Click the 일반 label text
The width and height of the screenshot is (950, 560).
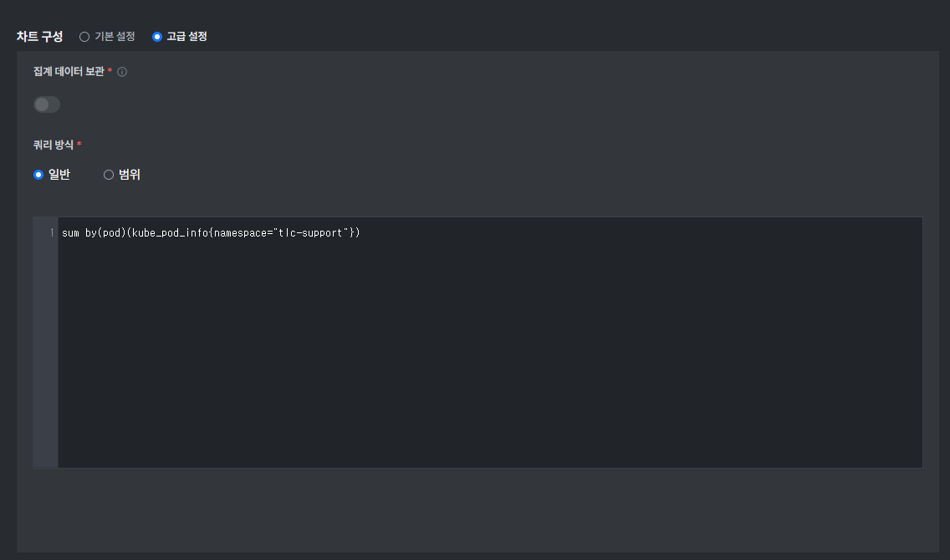pyautogui.click(x=59, y=175)
